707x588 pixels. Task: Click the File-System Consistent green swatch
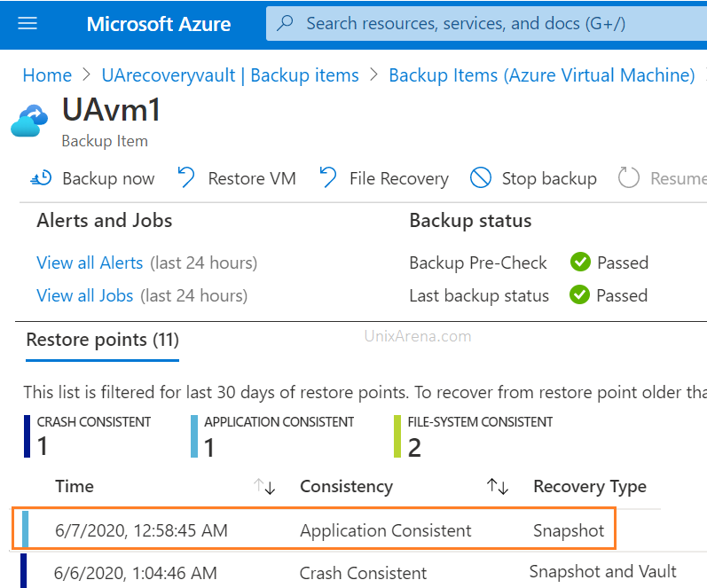pyautogui.click(x=397, y=436)
